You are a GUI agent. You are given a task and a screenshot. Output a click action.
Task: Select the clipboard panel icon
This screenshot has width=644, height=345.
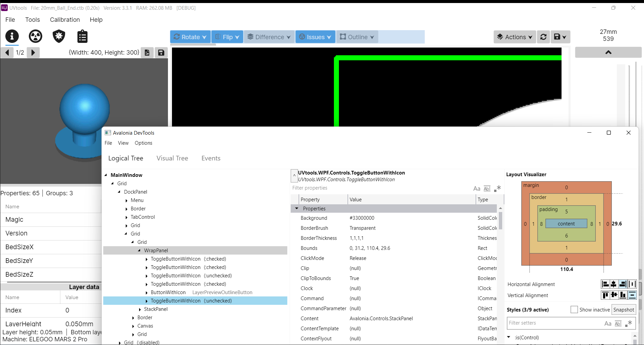click(x=82, y=36)
